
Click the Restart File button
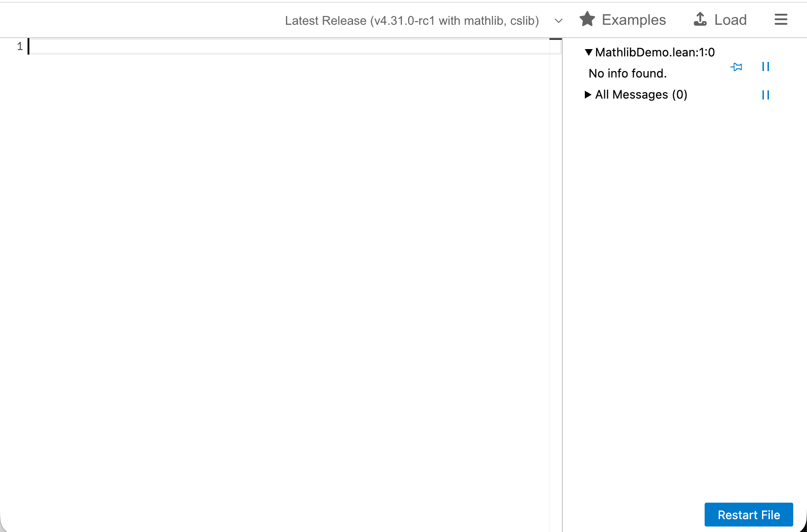tap(749, 515)
